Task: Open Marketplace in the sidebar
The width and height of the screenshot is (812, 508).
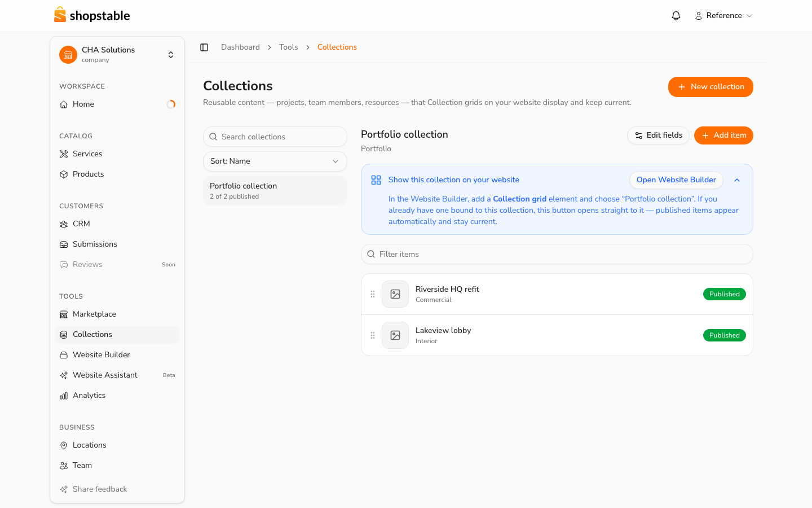Action: click(117, 314)
